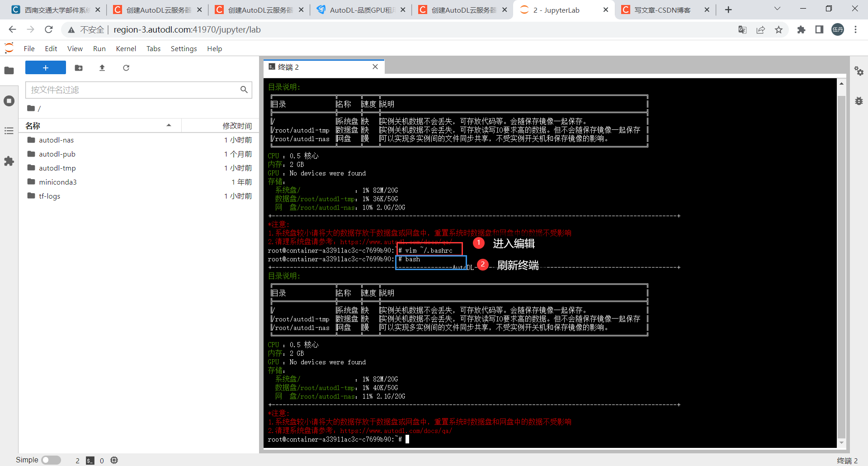The width and height of the screenshot is (868, 466).
Task: Click the kernel gear icon in status bar
Action: tap(114, 460)
